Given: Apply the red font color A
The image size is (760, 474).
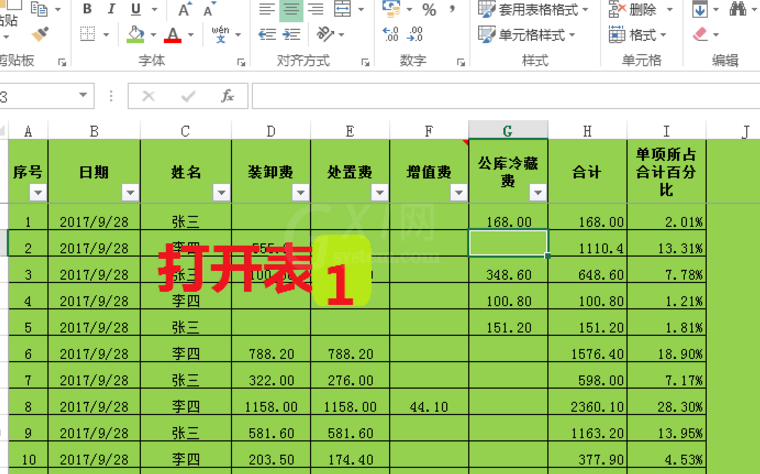Looking at the screenshot, I should (x=173, y=34).
